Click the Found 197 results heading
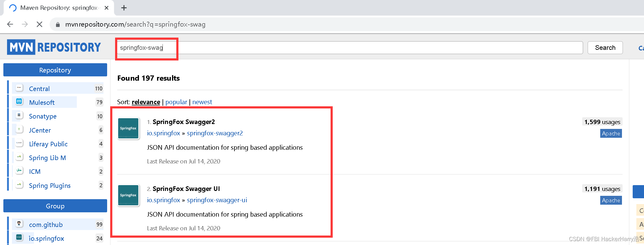The width and height of the screenshot is (644, 245). coord(148,78)
